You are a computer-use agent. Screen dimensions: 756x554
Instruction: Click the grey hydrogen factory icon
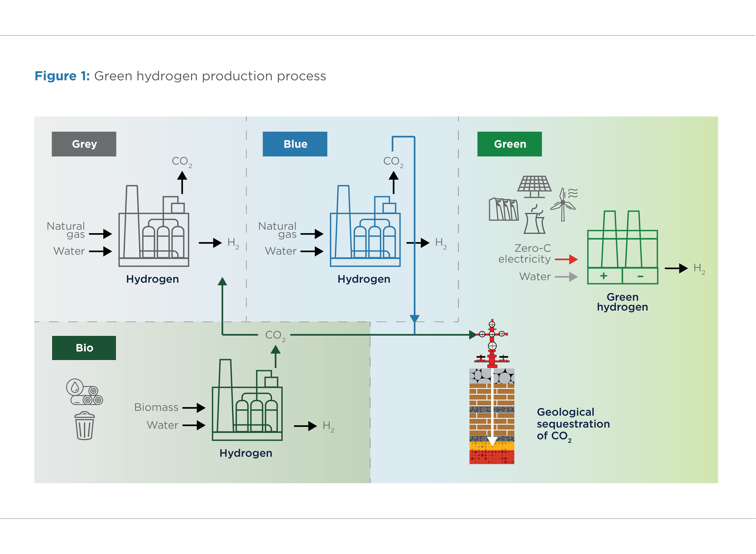click(154, 226)
